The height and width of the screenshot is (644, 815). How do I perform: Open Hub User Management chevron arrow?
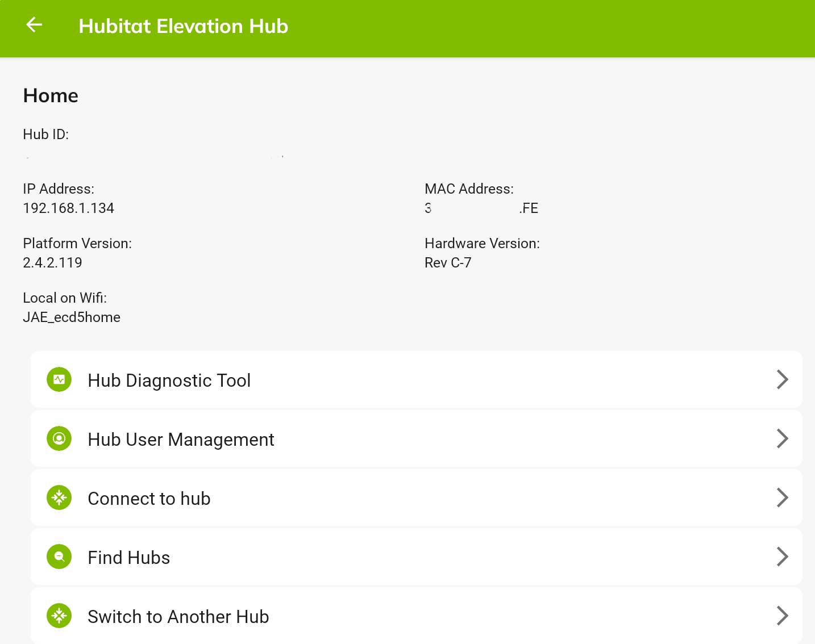[x=783, y=438]
